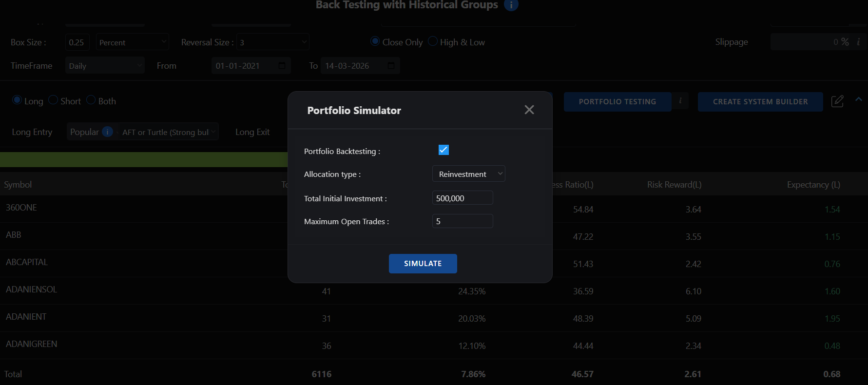Image resolution: width=868 pixels, height=385 pixels.
Task: Click info icon next to Popular
Action: click(x=108, y=132)
